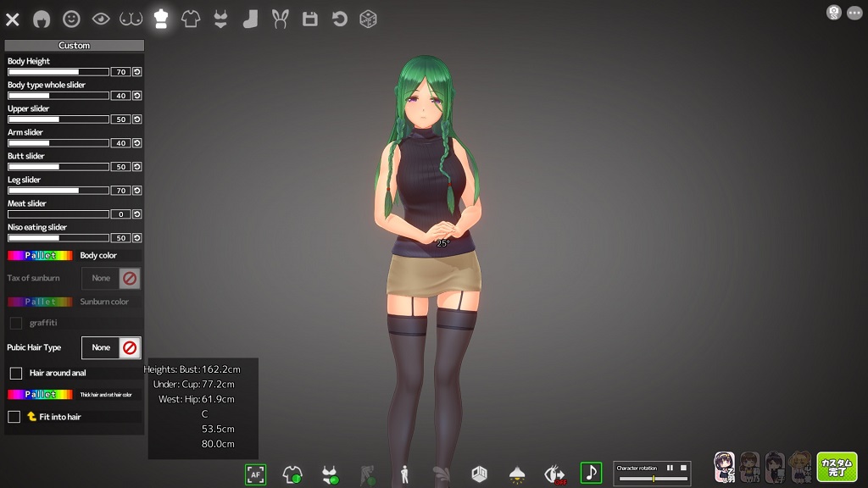Toggle the music note button

coord(591,473)
